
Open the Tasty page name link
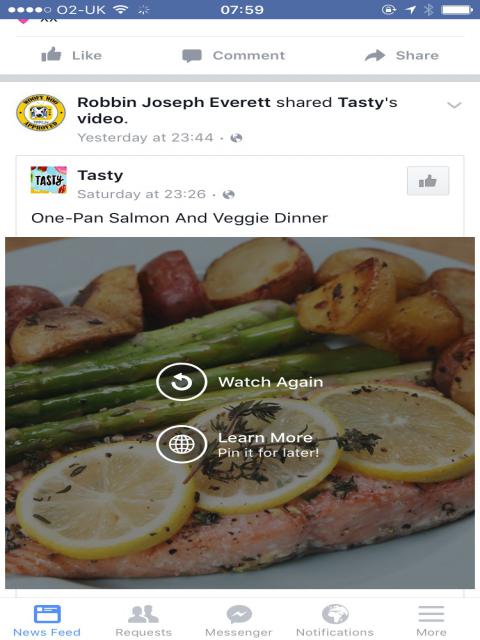point(100,175)
